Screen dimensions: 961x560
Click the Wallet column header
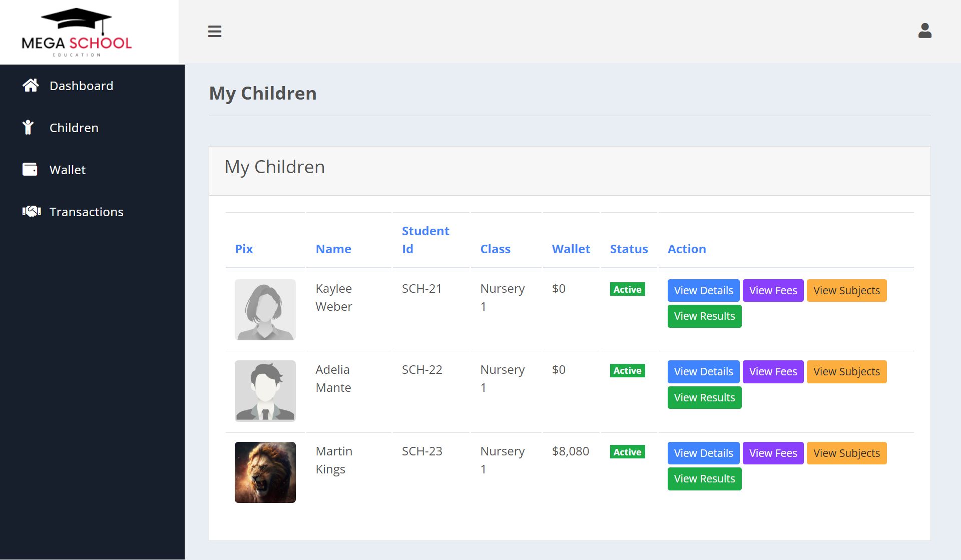(x=571, y=249)
